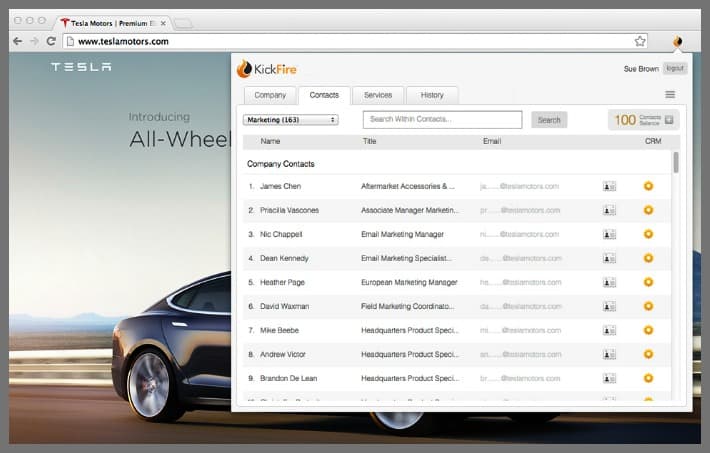Click the browser address bar showing teslamotors.com
This screenshot has width=710, height=453.
pos(340,41)
